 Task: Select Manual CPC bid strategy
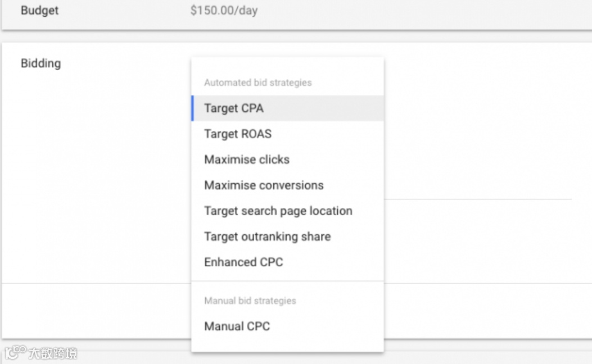[x=237, y=326]
